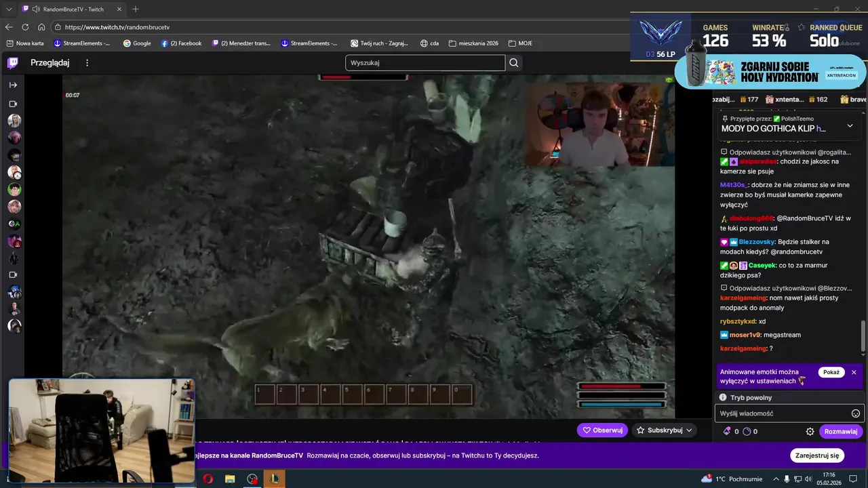The image size is (868, 488).
Task: Click the Rozmawiaj chat button
Action: coord(841,431)
